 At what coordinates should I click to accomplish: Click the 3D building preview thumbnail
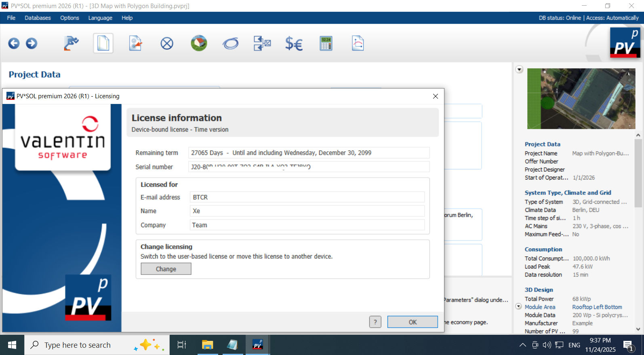point(581,99)
